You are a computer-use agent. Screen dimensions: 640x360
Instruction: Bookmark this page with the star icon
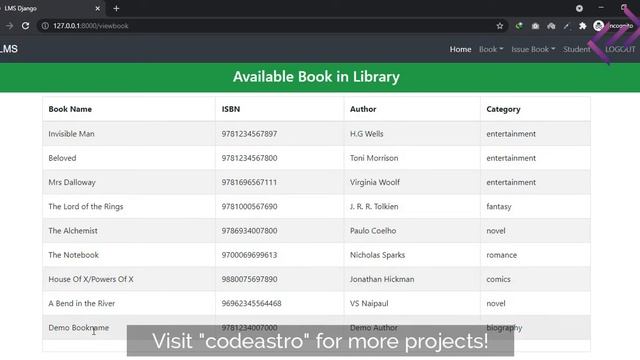coord(500,26)
